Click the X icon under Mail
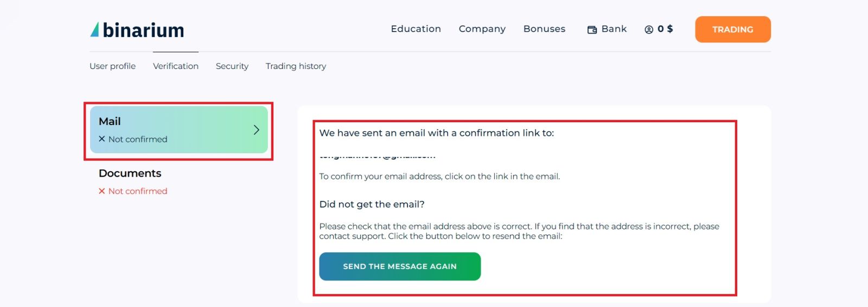 pos(102,139)
